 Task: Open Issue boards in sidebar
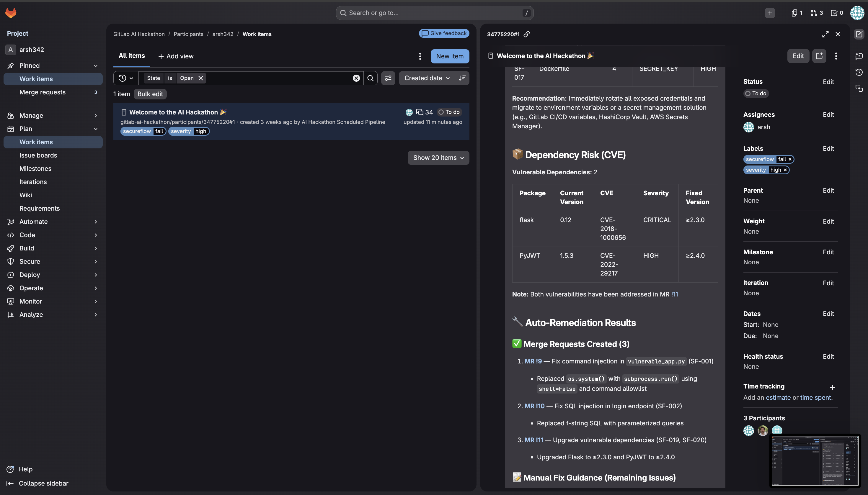pyautogui.click(x=38, y=155)
